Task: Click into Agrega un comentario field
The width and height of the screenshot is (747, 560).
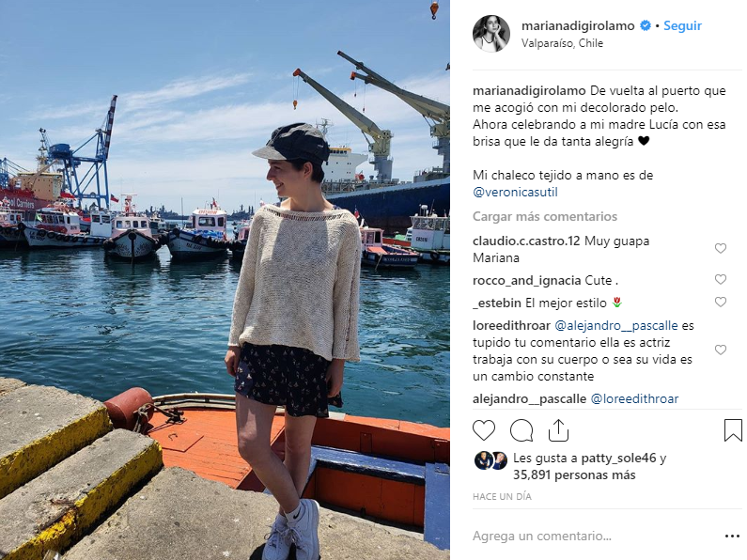Action: (x=596, y=537)
